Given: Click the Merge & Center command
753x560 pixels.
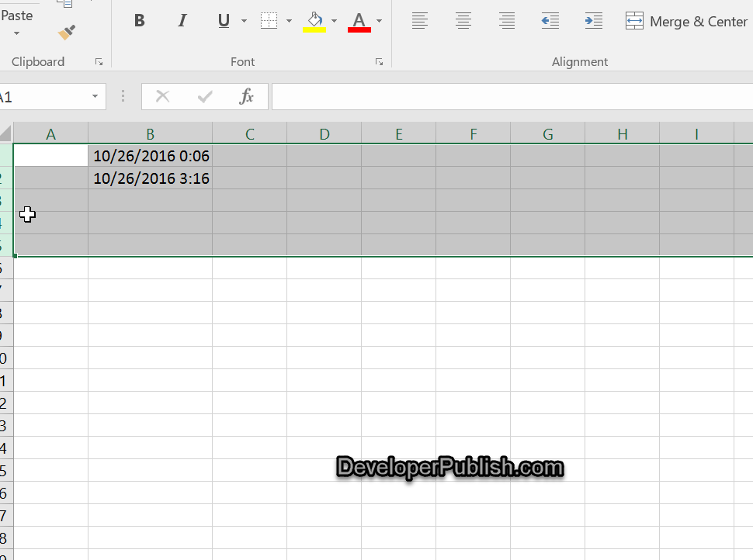Looking at the screenshot, I should (686, 21).
